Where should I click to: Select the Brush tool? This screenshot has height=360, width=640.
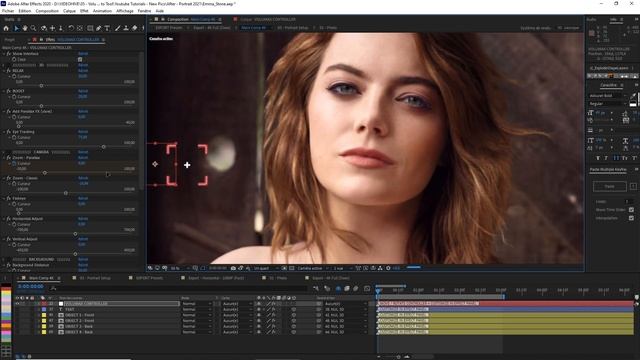point(118,28)
